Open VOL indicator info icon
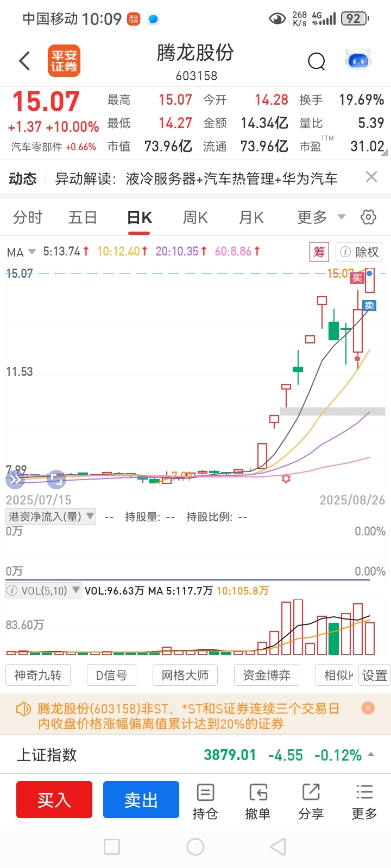Screen dimensions: 391x868 point(12,591)
